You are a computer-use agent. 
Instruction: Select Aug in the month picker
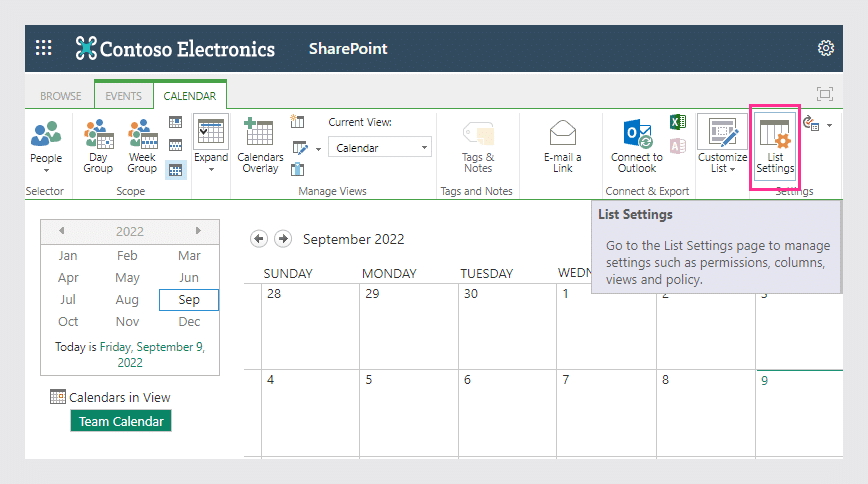pos(127,300)
